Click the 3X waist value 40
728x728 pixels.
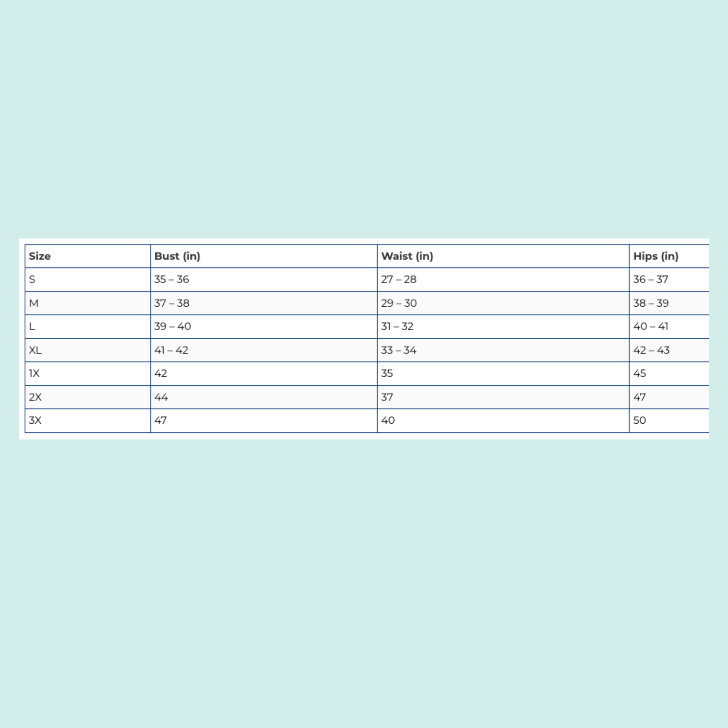[x=388, y=420]
